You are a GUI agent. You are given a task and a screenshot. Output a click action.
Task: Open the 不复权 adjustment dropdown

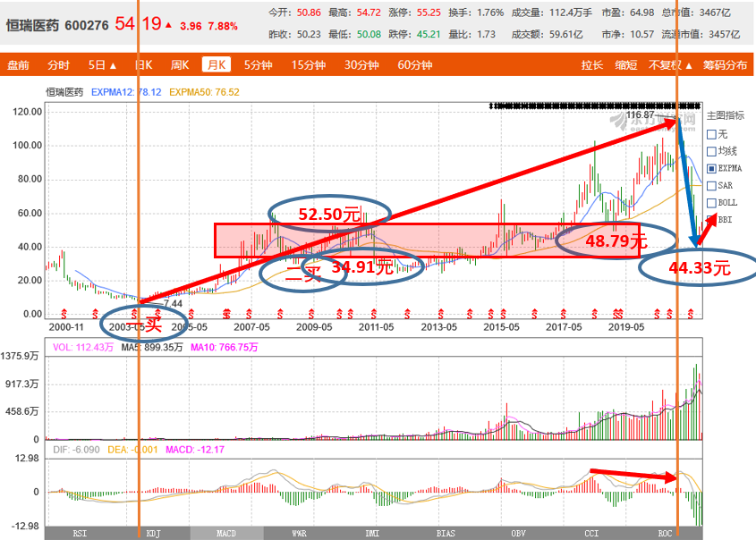click(670, 65)
